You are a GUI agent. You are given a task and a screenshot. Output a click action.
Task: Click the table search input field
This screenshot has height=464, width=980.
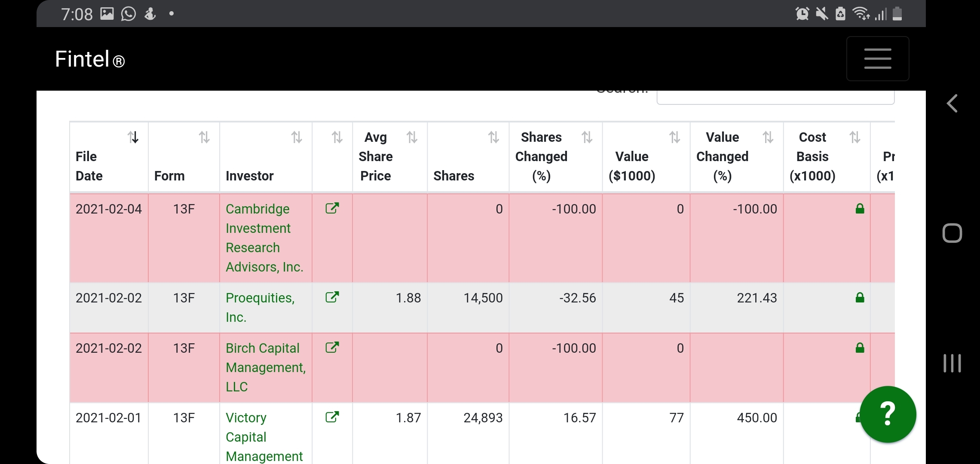775,97
